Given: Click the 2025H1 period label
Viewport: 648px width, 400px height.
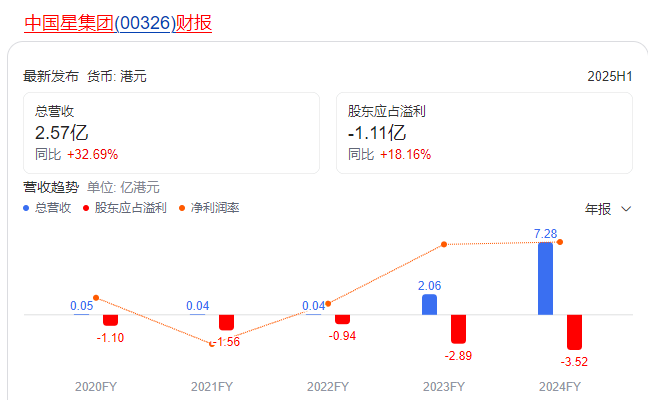Looking at the screenshot, I should (610, 76).
